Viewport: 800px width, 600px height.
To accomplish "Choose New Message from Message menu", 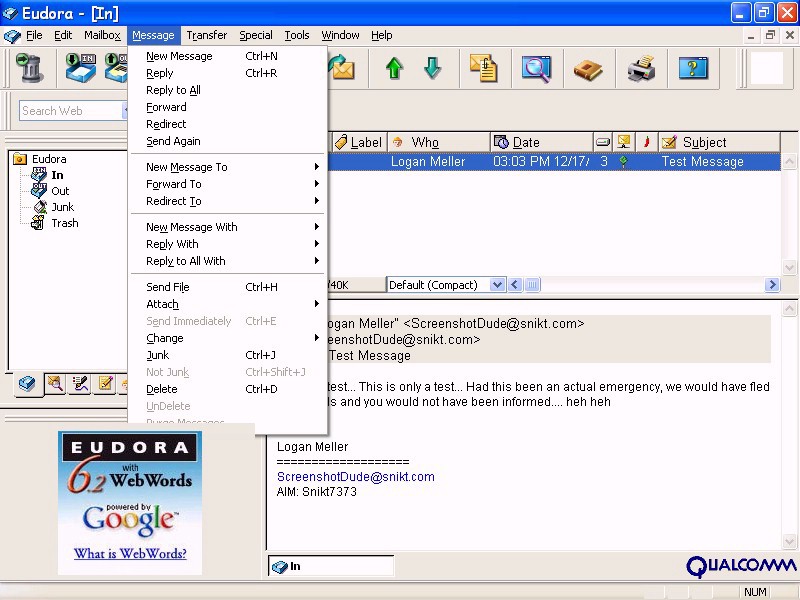I will [x=229, y=56].
